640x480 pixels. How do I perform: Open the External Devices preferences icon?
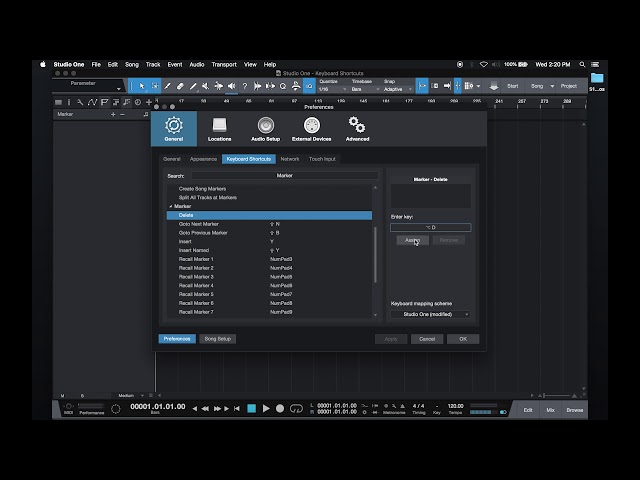pos(311,129)
